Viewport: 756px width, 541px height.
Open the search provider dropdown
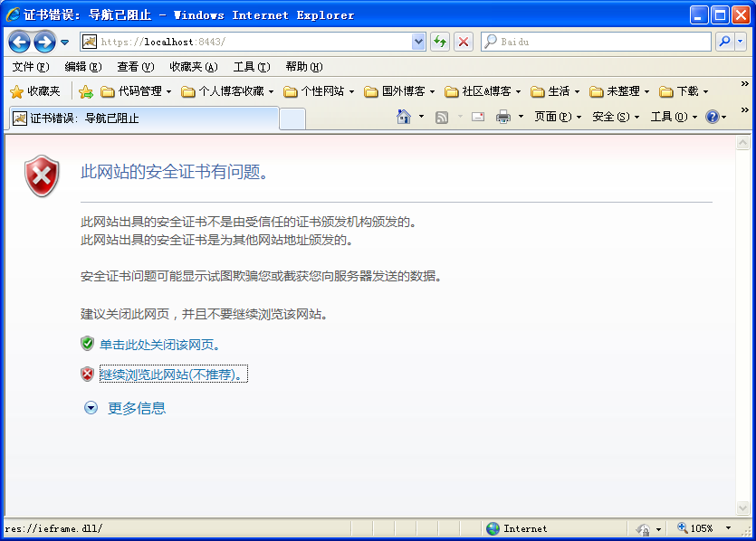click(741, 42)
